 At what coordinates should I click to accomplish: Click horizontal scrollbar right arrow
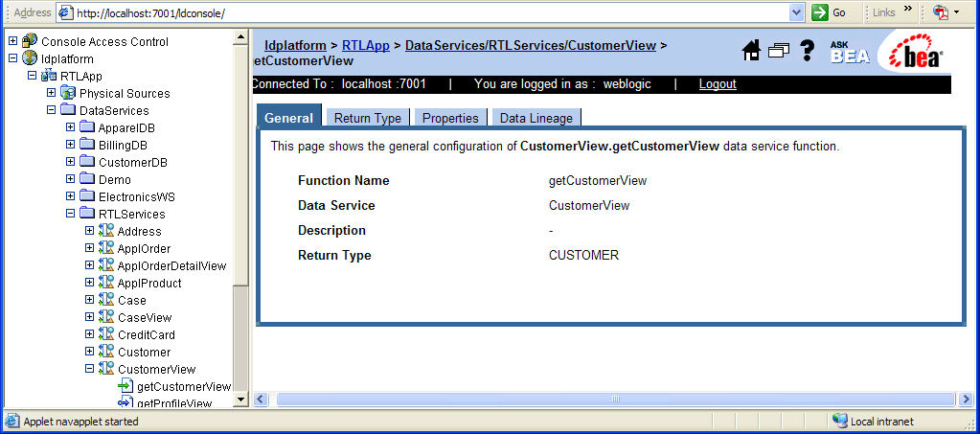pos(967,399)
